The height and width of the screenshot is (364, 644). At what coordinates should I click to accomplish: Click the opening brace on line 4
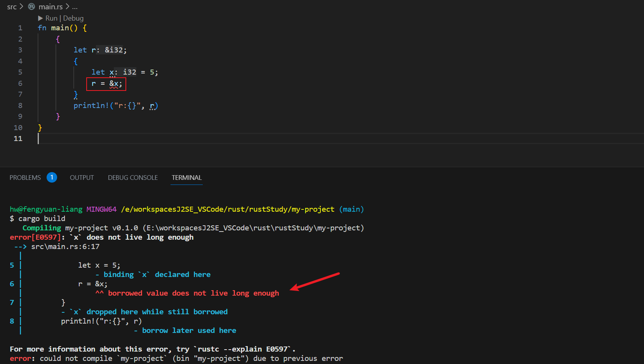(76, 61)
